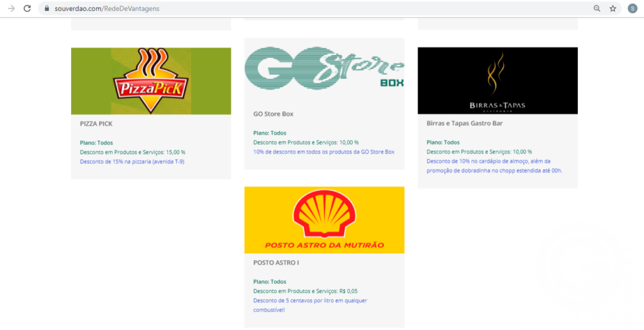The height and width of the screenshot is (330, 644).
Task: Open the Birras & Tapas logo image
Action: (x=498, y=81)
